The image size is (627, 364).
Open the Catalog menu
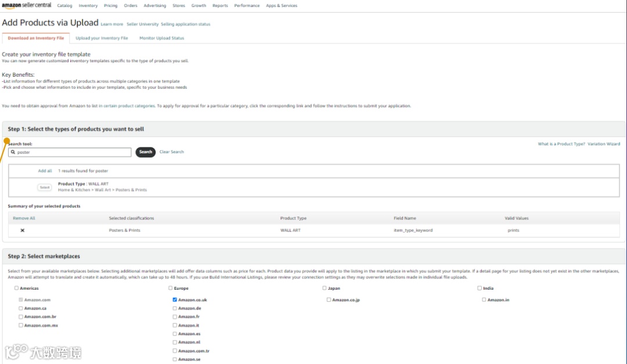(x=64, y=6)
